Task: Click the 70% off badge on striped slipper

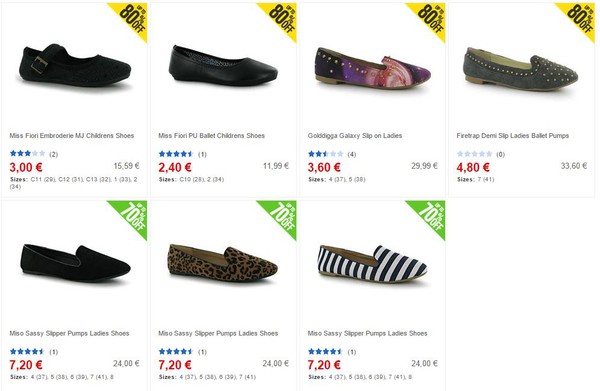Action: click(x=429, y=217)
